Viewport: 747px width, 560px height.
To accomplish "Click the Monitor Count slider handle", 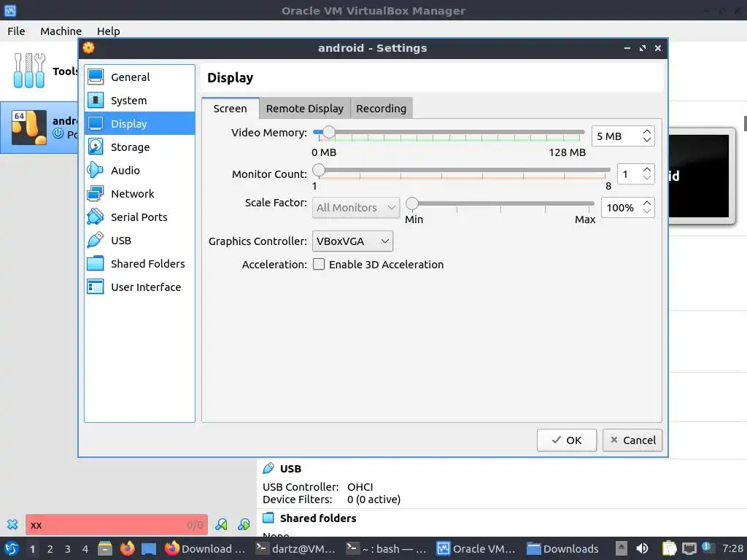I will tap(319, 170).
